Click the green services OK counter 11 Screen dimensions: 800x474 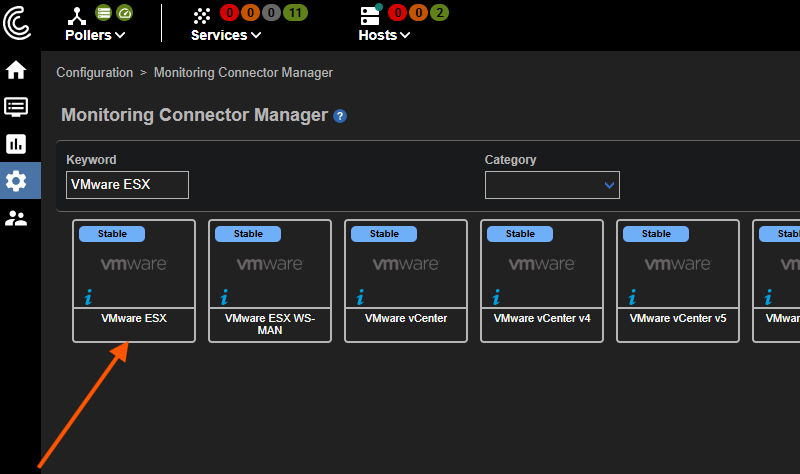294,13
